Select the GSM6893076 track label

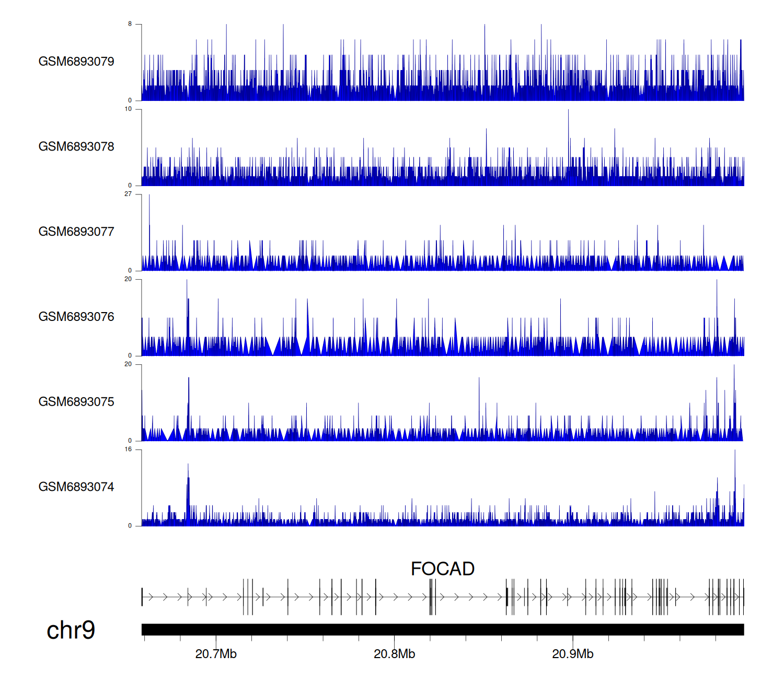pos(76,317)
